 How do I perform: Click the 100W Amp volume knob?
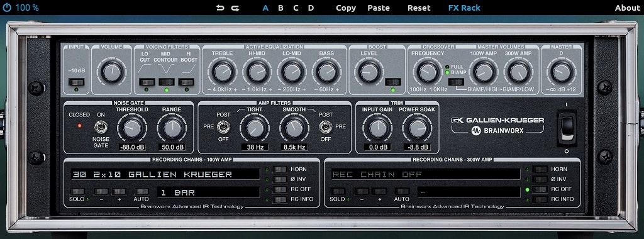coord(484,72)
